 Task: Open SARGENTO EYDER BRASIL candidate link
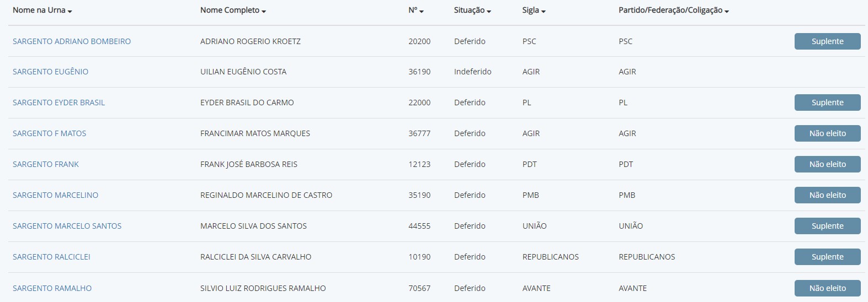58,103
